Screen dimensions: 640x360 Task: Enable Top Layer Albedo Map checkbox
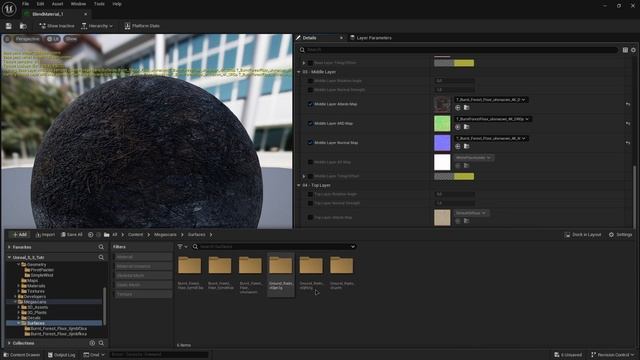(310, 218)
